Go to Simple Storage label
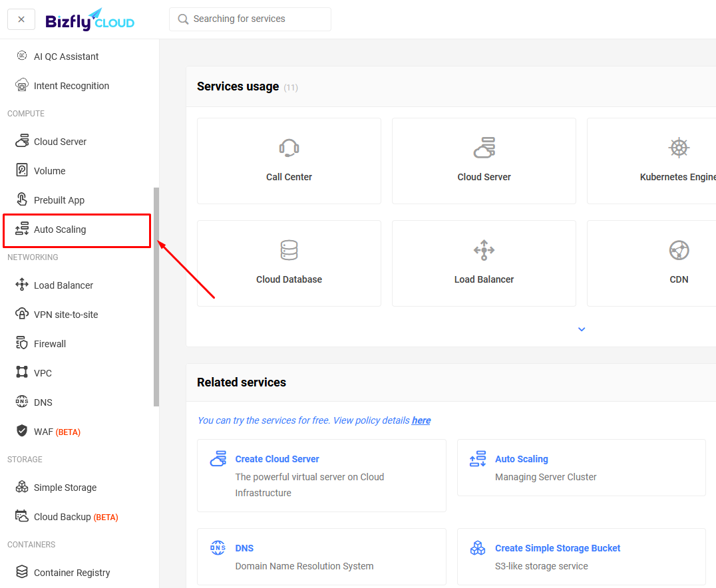 pos(65,488)
